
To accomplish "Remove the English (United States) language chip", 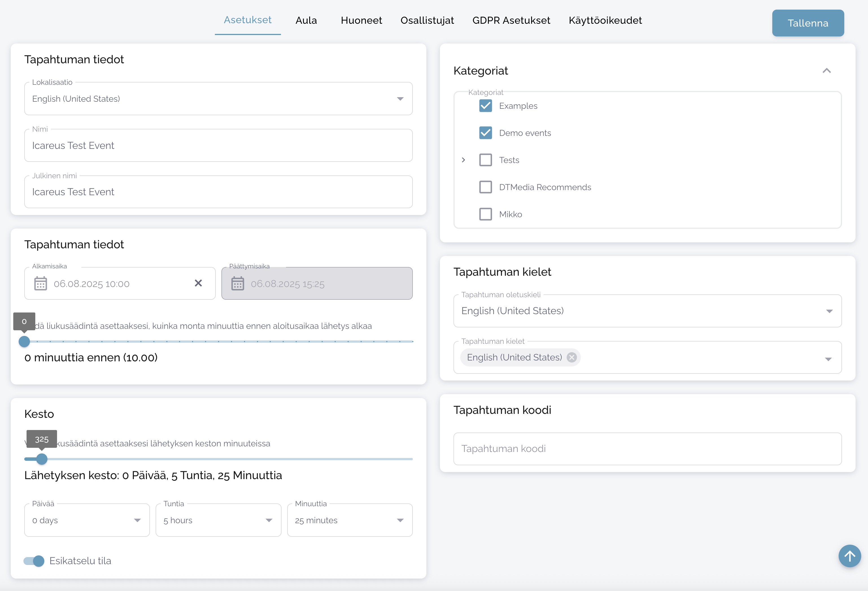I will click(x=572, y=358).
